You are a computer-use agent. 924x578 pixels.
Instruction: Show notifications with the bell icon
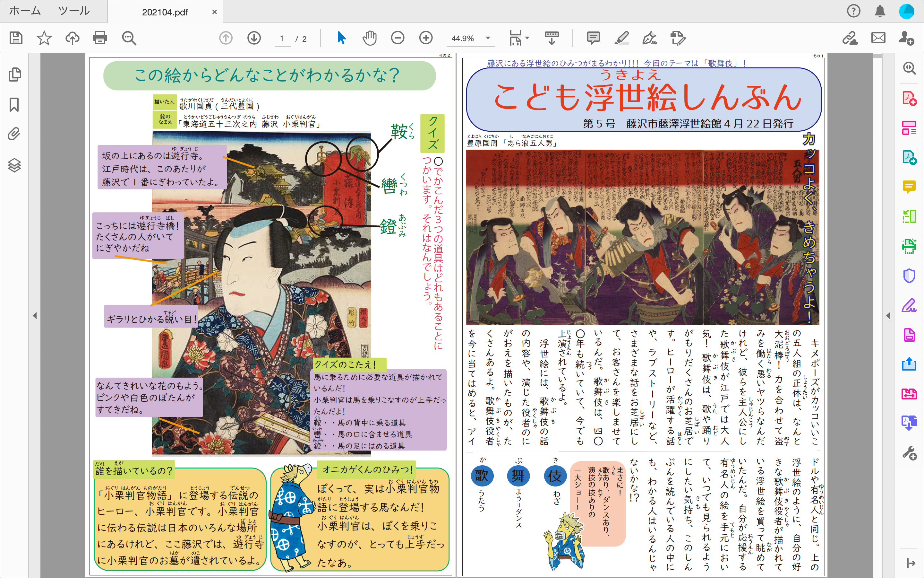point(880,11)
